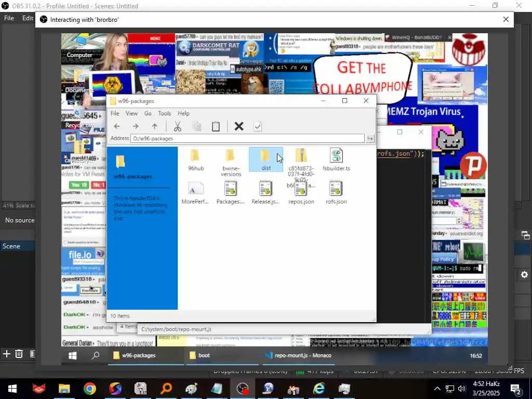The image size is (532, 399).
Task: Open Google Chrome from host taskbar
Action: click(89, 389)
